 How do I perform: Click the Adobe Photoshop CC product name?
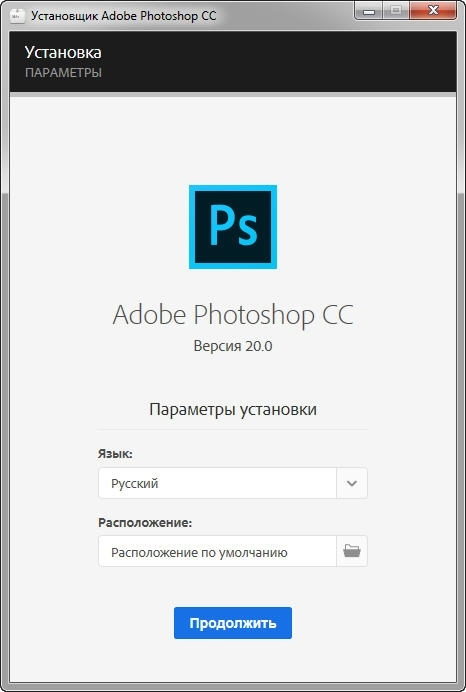(x=233, y=315)
